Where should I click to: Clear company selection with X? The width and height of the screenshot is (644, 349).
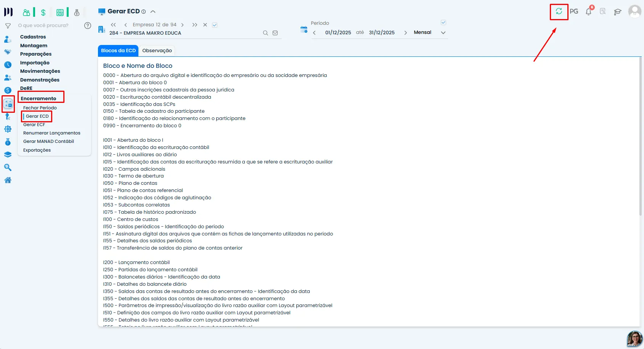coord(205,25)
